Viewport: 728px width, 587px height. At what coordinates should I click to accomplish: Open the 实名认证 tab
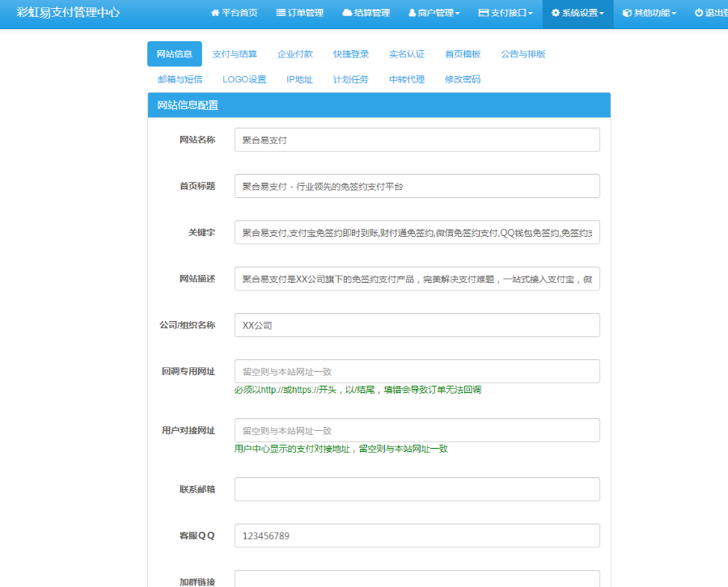[x=407, y=54]
